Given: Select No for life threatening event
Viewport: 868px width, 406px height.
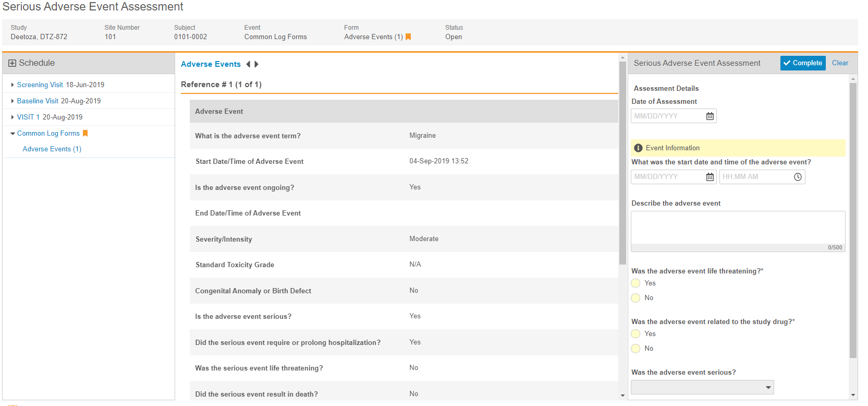Looking at the screenshot, I should point(635,298).
